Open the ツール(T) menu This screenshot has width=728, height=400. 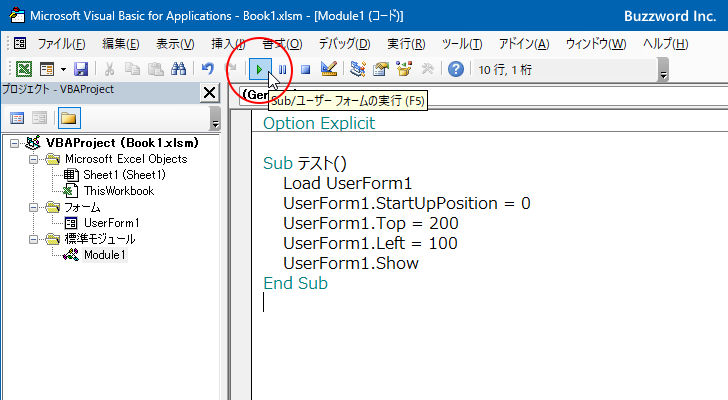coord(462,44)
